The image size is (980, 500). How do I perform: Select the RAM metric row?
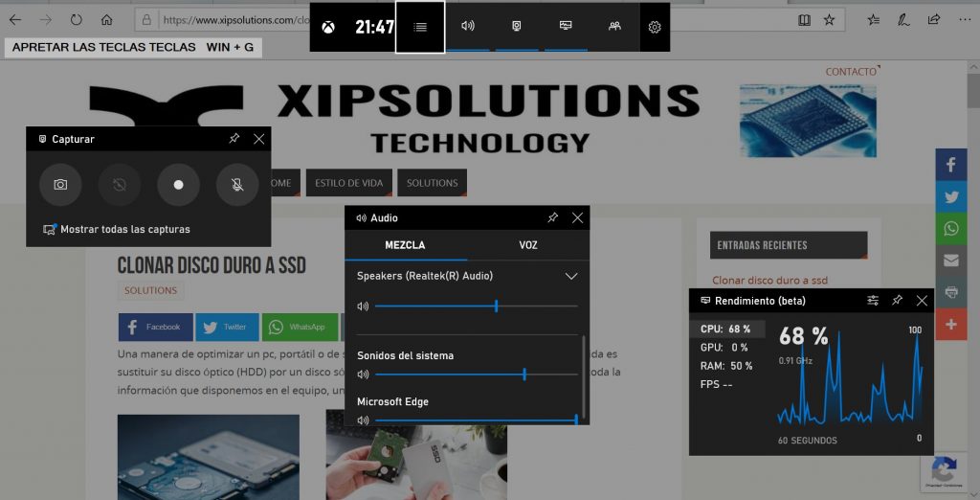point(727,366)
